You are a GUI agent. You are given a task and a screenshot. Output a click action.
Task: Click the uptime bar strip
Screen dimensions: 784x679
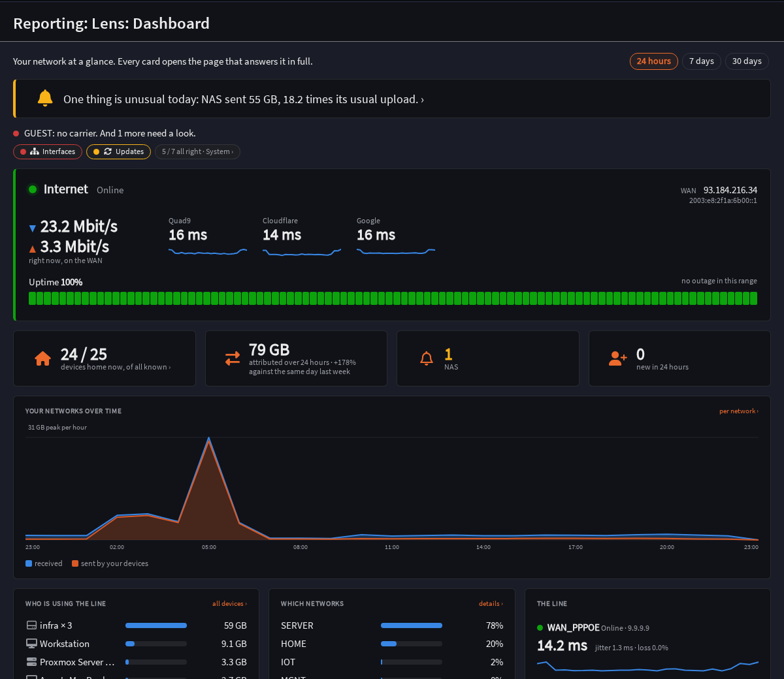[393, 298]
